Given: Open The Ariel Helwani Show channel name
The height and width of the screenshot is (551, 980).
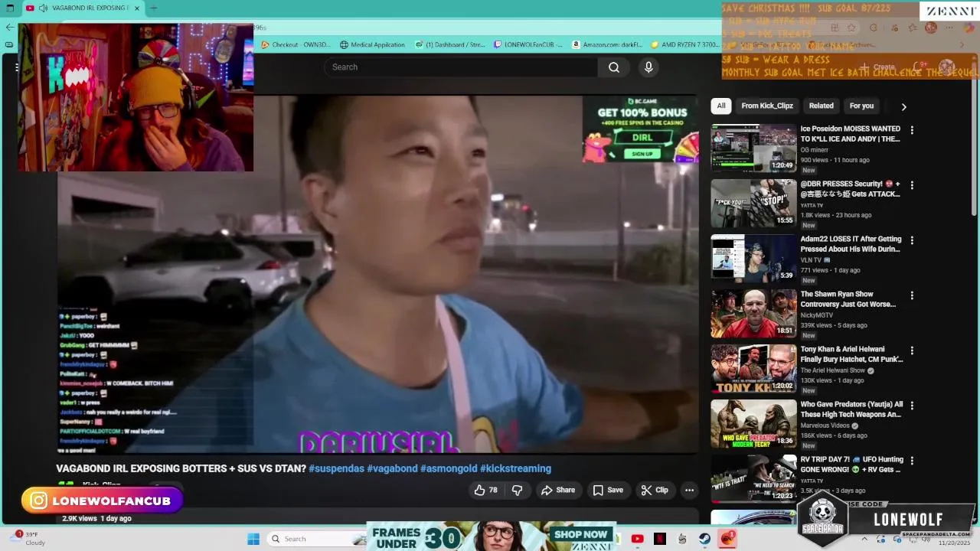Looking at the screenshot, I should click(x=832, y=370).
